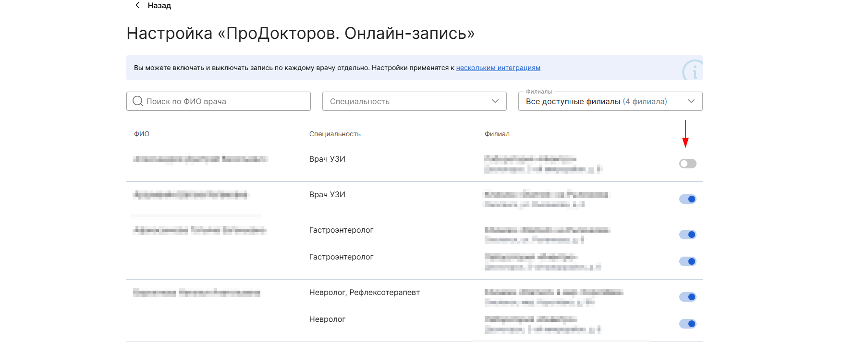Click the banner text starting Вы можете включать
Screen dimensions: 868x342
[x=294, y=68]
